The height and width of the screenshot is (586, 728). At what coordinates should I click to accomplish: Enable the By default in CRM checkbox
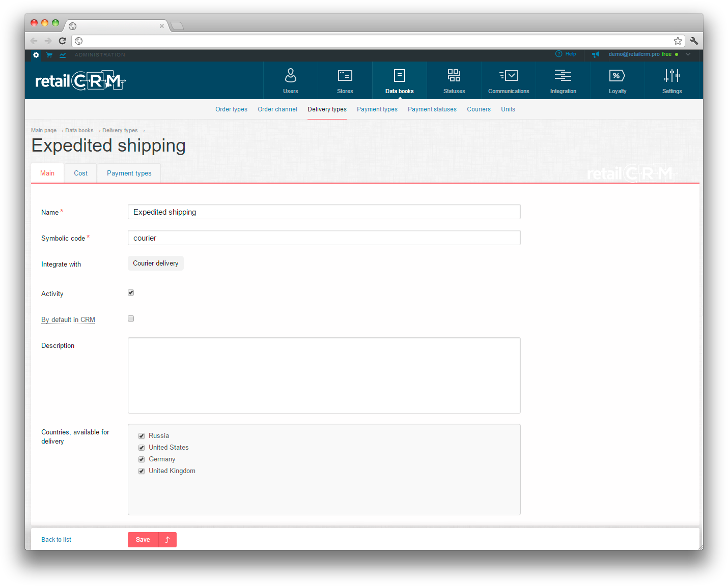[x=131, y=318]
